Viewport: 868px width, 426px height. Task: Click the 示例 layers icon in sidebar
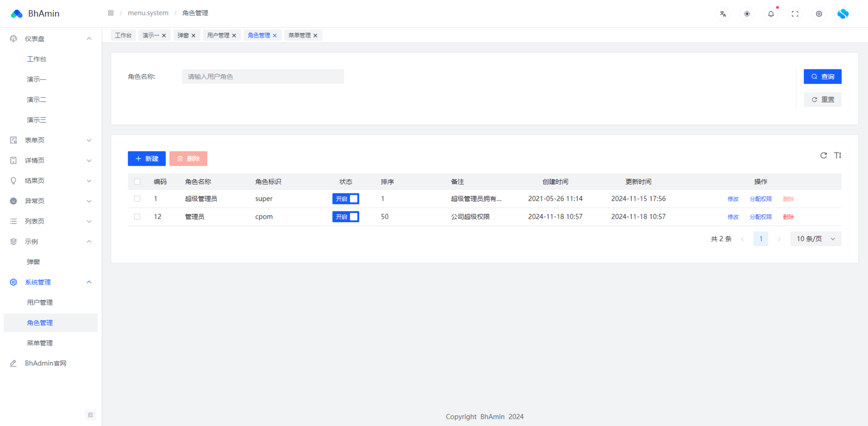[14, 241]
